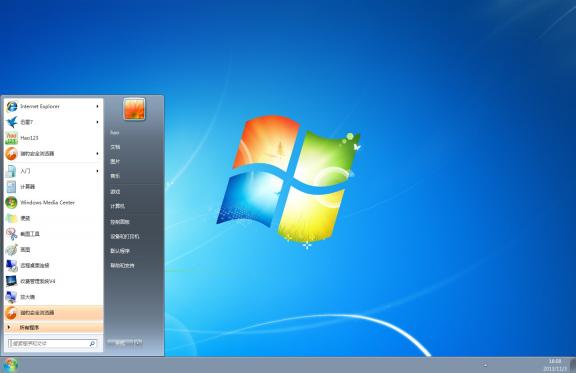Open 默认程序 Default Programs
576x373 pixels.
coord(120,251)
